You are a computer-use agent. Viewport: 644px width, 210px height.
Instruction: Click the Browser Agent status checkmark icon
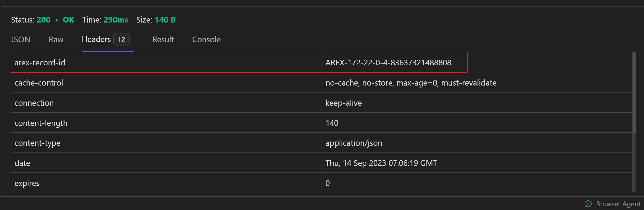coord(588,204)
